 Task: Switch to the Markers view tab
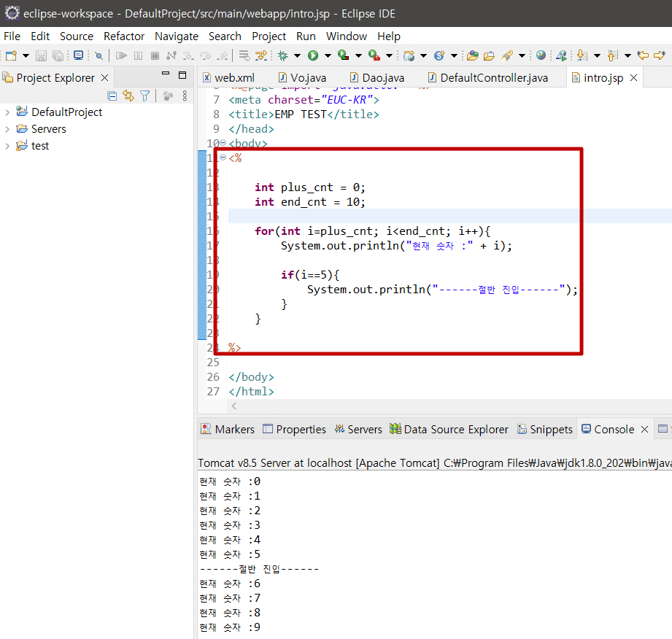click(228, 430)
